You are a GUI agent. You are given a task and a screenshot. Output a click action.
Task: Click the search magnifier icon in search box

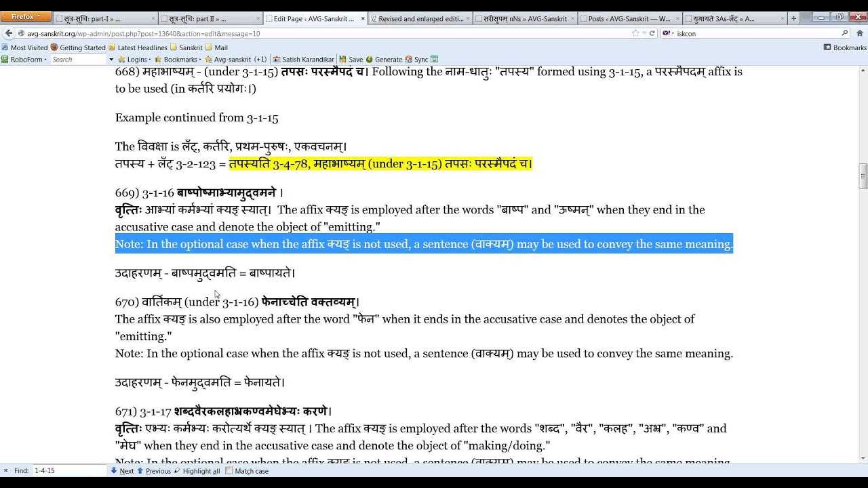pyautogui.click(x=844, y=33)
